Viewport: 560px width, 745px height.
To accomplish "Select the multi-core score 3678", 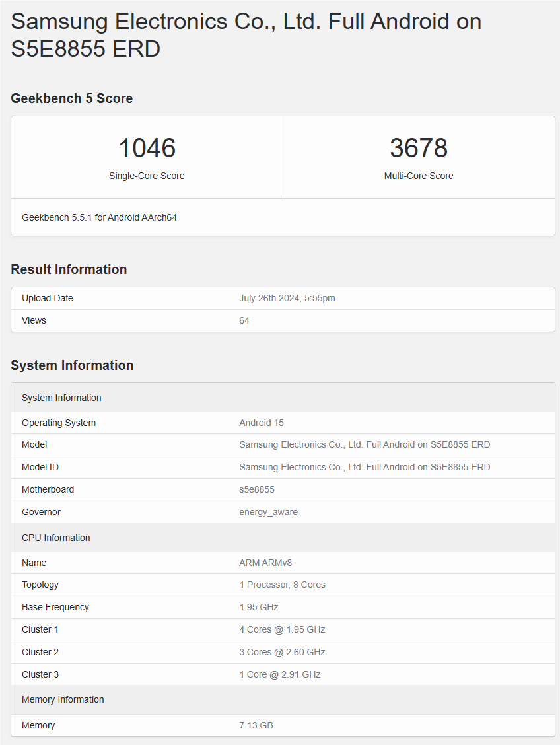I will click(x=419, y=148).
